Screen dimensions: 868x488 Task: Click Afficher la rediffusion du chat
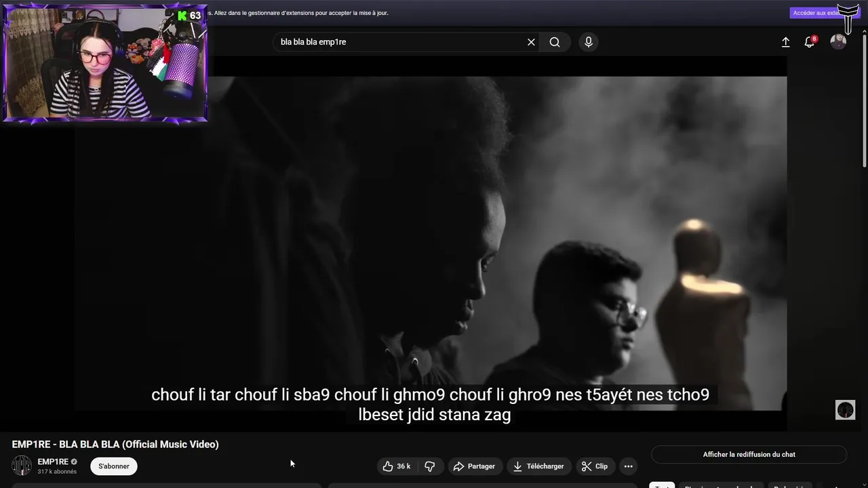coord(749,455)
